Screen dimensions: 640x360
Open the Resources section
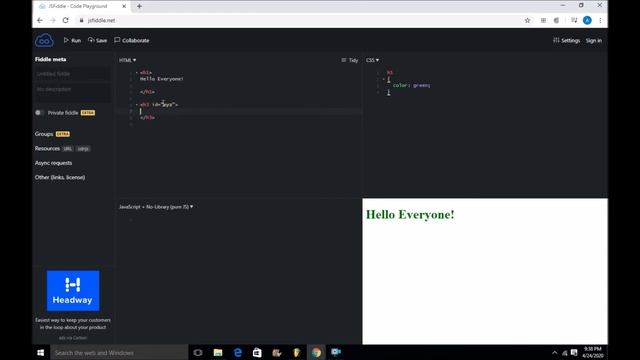click(x=47, y=149)
